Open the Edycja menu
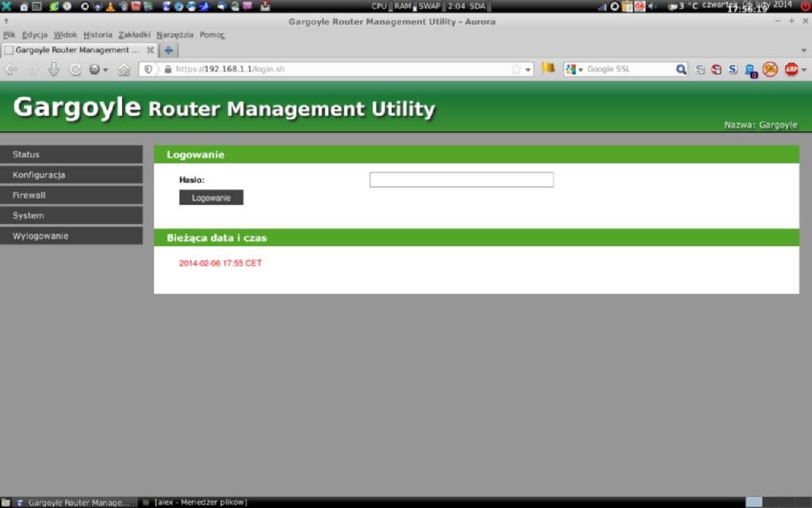This screenshot has height=508, width=812. pos(35,35)
